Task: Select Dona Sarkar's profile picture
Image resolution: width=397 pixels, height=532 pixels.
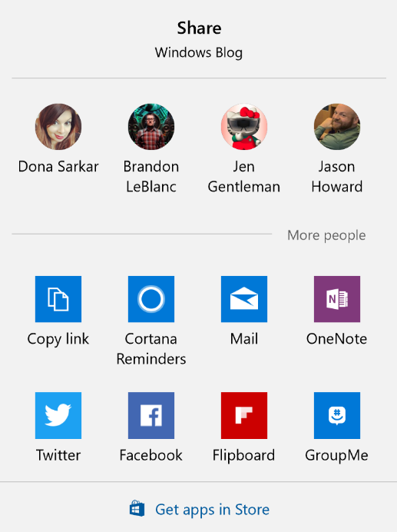Action: tap(58, 127)
